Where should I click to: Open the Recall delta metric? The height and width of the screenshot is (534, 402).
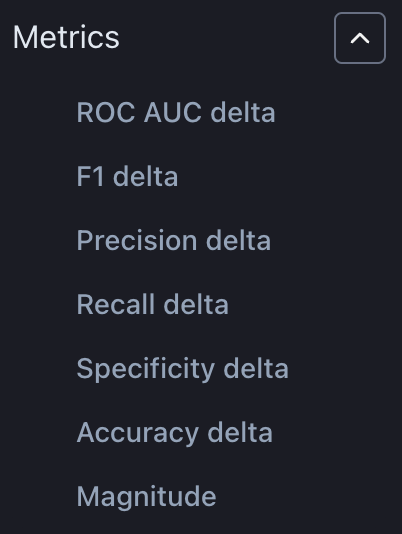(153, 304)
